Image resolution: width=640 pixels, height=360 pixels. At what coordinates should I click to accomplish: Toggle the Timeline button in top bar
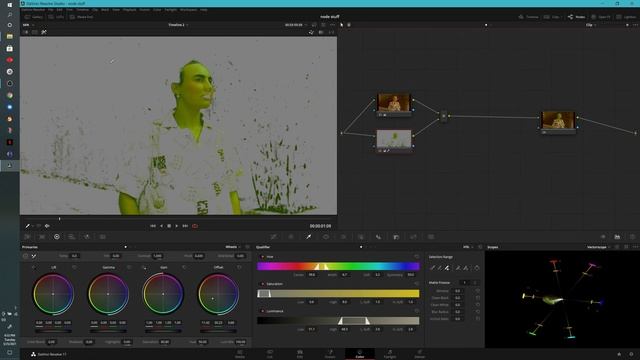tap(529, 17)
